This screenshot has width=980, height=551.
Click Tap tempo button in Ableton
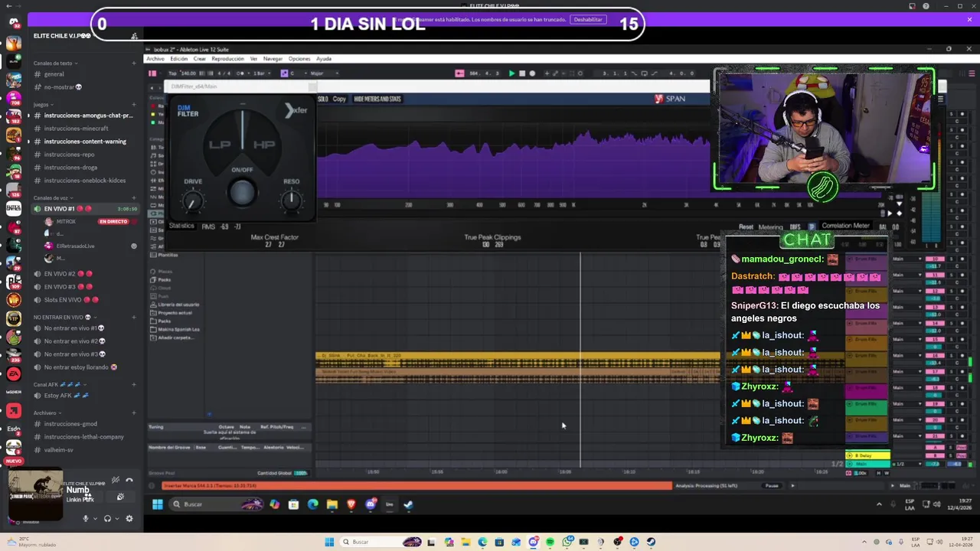[x=172, y=73]
